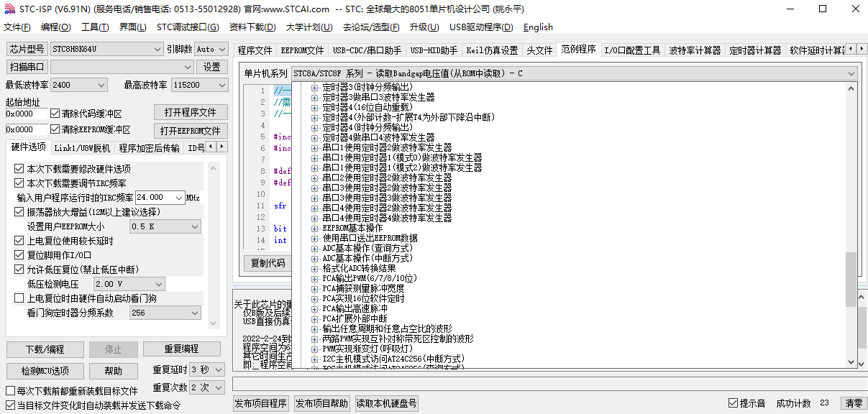Viewport: 868px width, 414px height.
Task: Open the 工具 menu
Action: click(x=95, y=27)
